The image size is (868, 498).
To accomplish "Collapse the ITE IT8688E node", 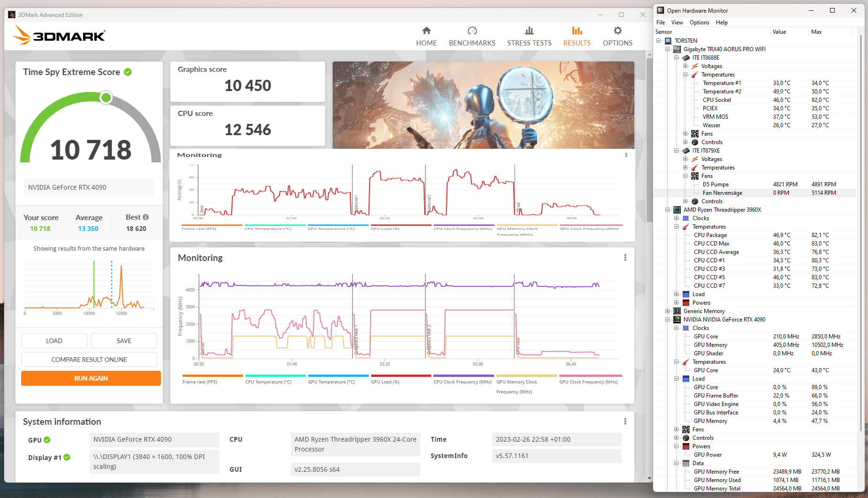I will click(x=677, y=58).
